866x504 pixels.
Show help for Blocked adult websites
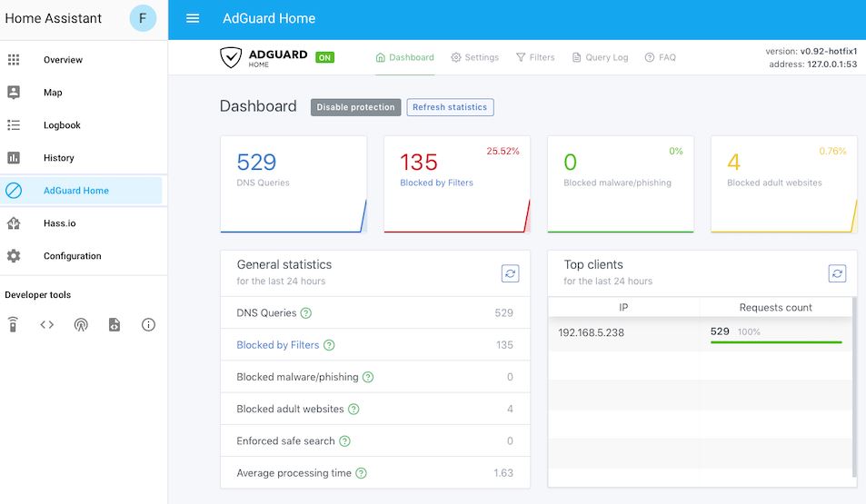(x=353, y=409)
